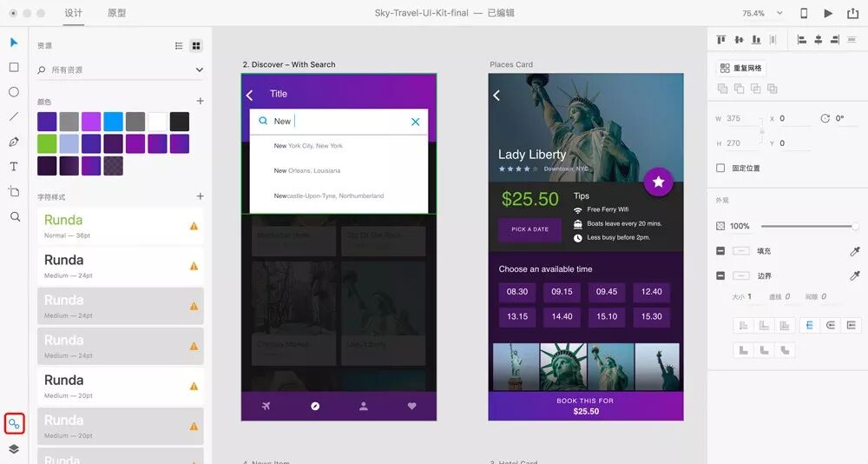
Task: Click the 边界 border color swatch
Action: coord(740,275)
